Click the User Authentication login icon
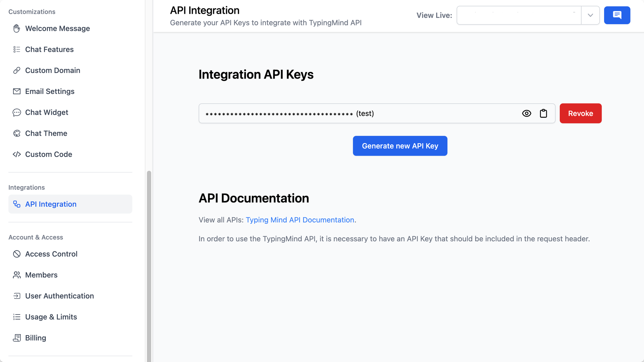Image resolution: width=644 pixels, height=362 pixels. 17,296
